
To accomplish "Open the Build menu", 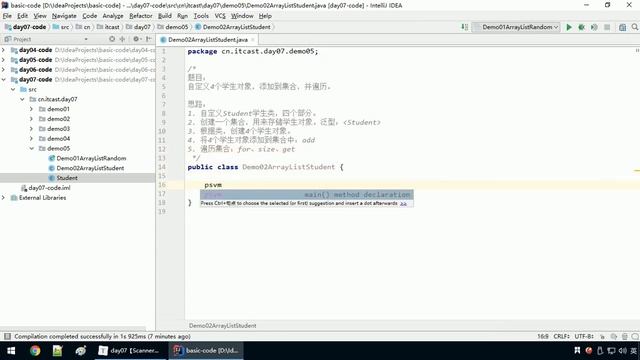I will (x=164, y=16).
